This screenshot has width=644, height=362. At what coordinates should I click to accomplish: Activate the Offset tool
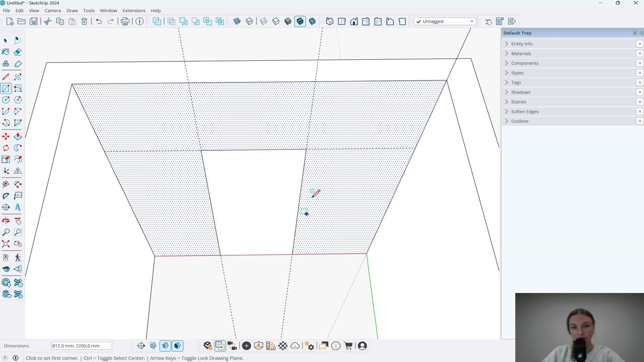click(x=18, y=159)
